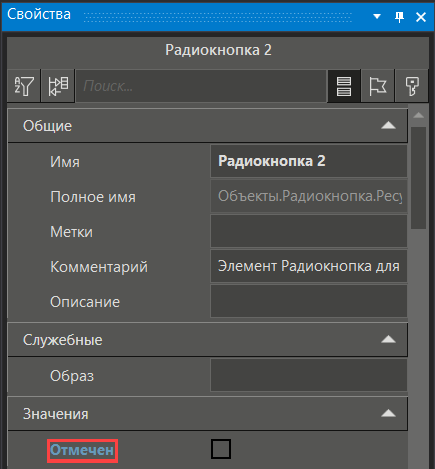This screenshot has width=435, height=469.
Task: Collapse the Служебные section
Action: point(388,340)
